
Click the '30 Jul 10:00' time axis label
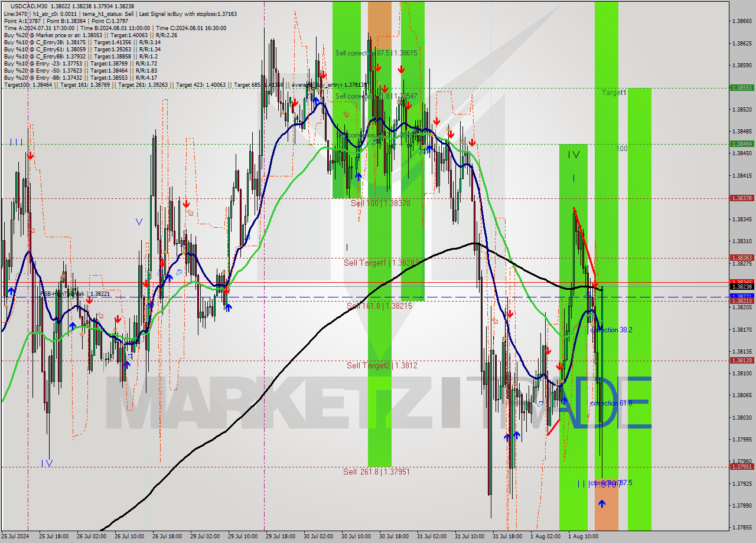point(356,537)
